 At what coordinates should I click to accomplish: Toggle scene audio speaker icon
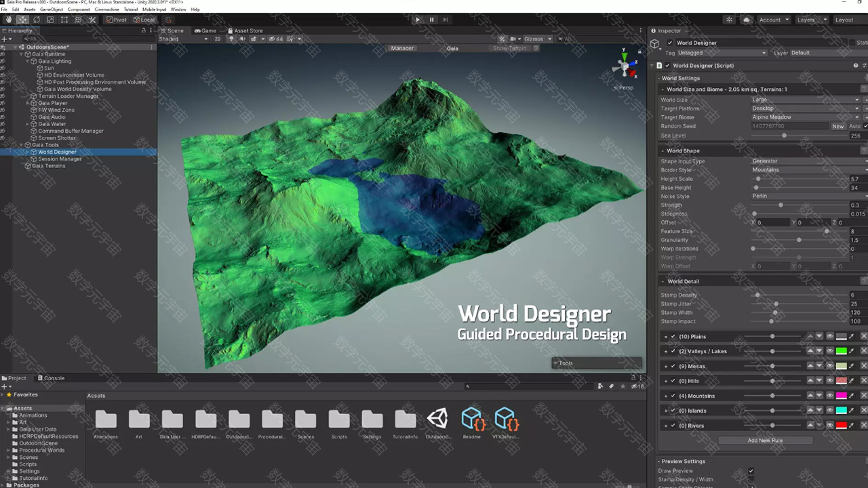(241, 39)
